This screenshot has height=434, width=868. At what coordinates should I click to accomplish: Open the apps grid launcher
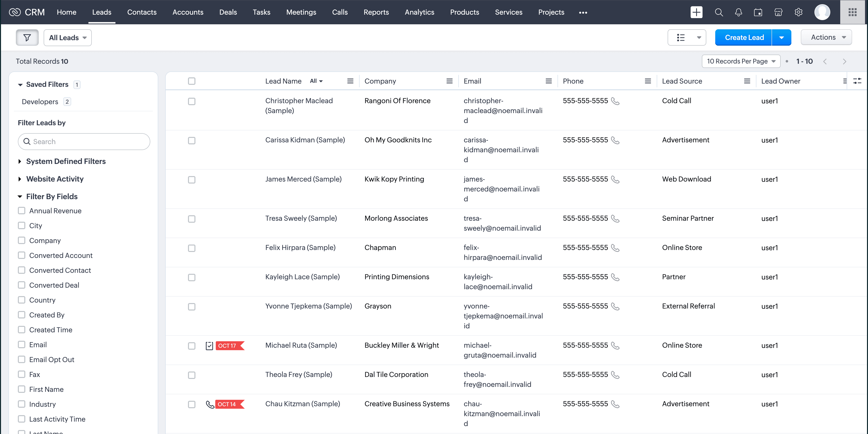coord(853,12)
